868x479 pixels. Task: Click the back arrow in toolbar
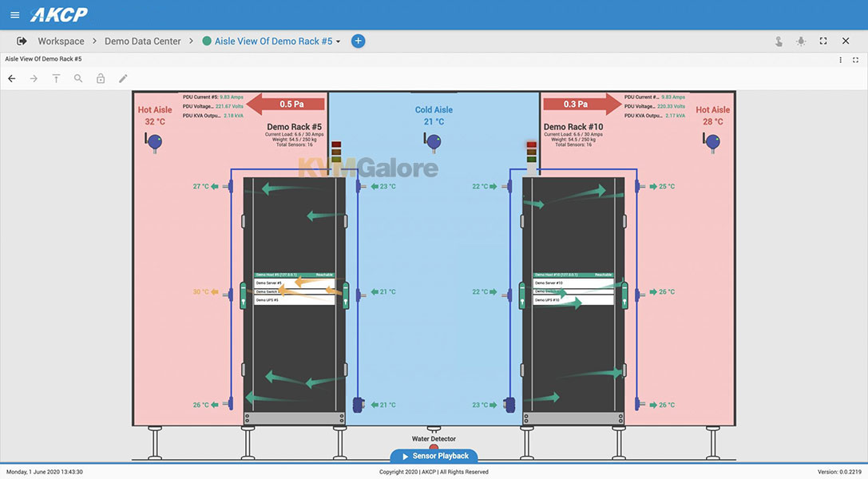coord(11,78)
